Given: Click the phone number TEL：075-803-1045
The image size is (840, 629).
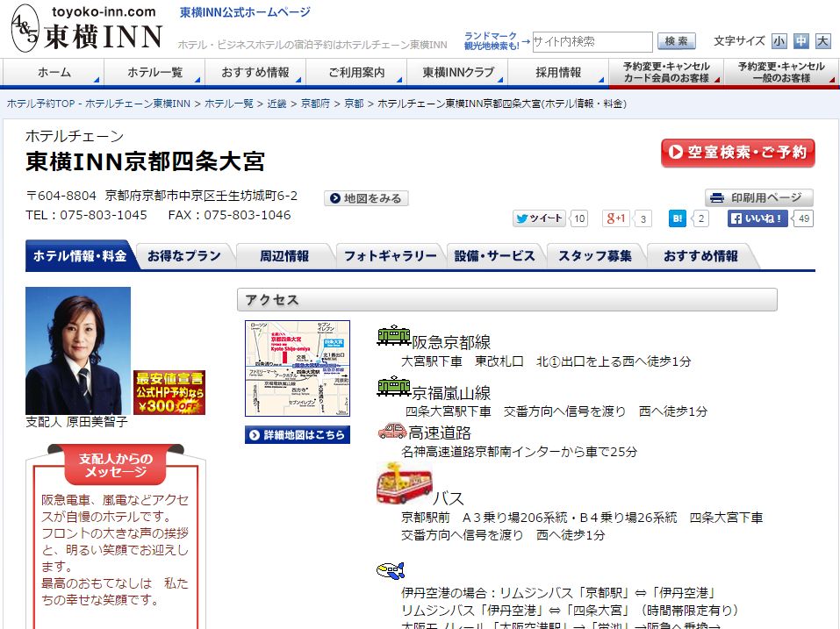Looking at the screenshot, I should point(86,215).
